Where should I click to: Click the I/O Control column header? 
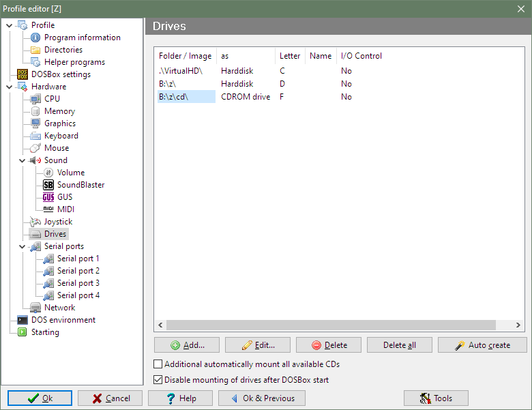[361, 56]
